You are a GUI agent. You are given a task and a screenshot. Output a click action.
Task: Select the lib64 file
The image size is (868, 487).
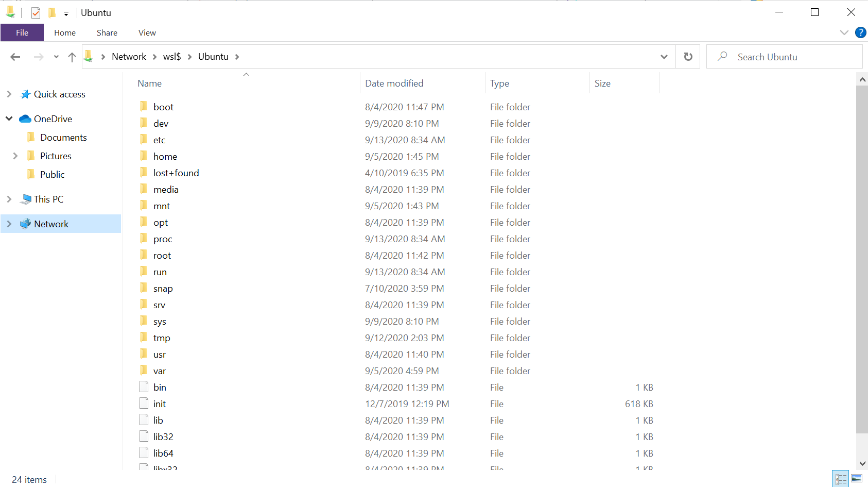(163, 454)
